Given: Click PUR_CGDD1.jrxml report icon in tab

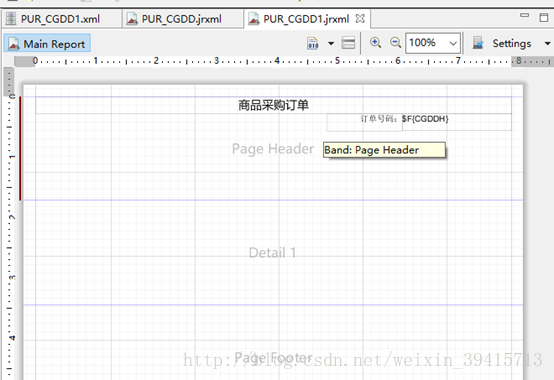Looking at the screenshot, I should (x=253, y=18).
